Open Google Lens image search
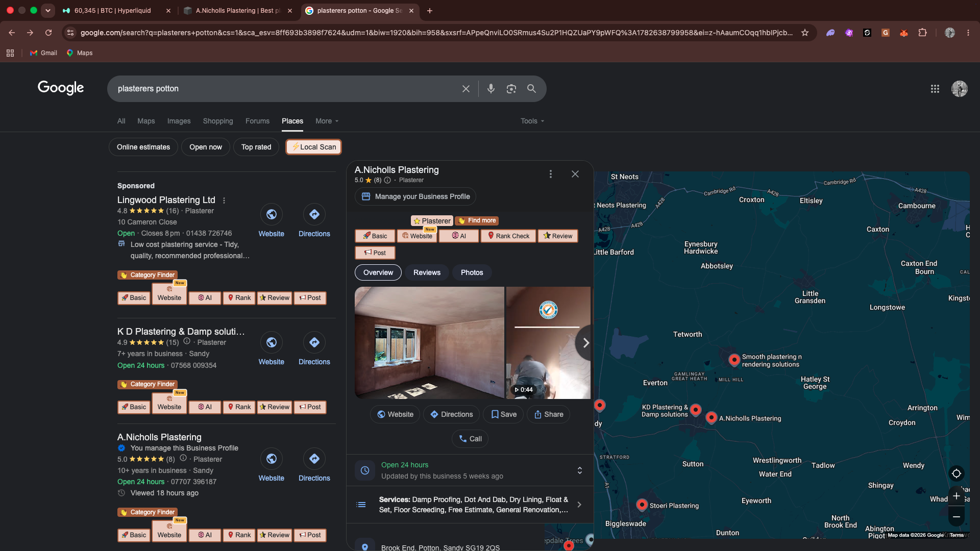 coord(511,89)
